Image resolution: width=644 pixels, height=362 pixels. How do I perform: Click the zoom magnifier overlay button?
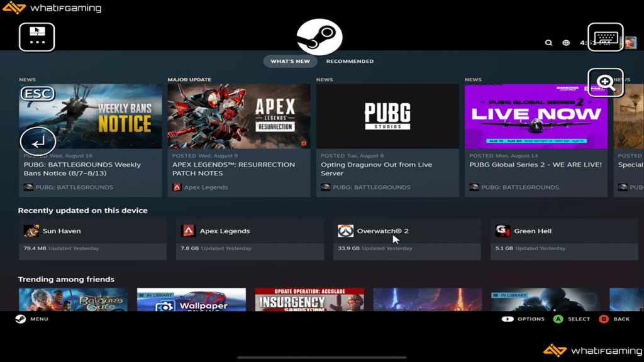click(605, 82)
